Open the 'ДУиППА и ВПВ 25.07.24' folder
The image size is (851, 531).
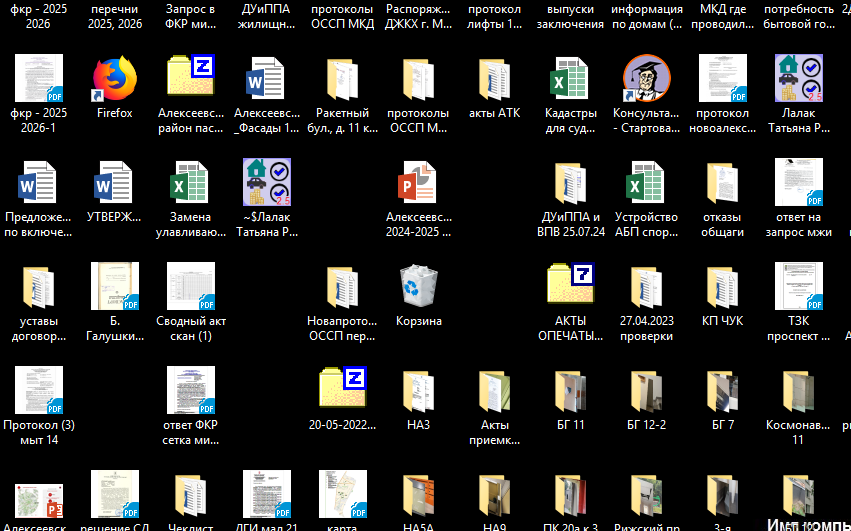tap(570, 183)
